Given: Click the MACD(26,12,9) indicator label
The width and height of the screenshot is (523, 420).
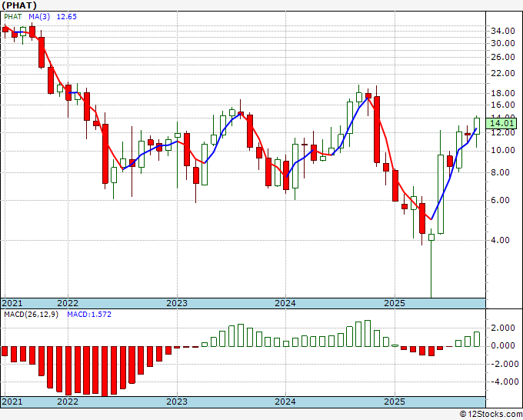Looking at the screenshot, I should pos(31,315).
